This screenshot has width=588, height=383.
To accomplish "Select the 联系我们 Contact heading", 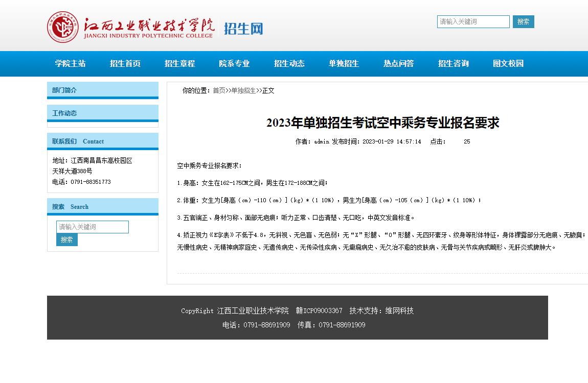I will coord(78,141).
